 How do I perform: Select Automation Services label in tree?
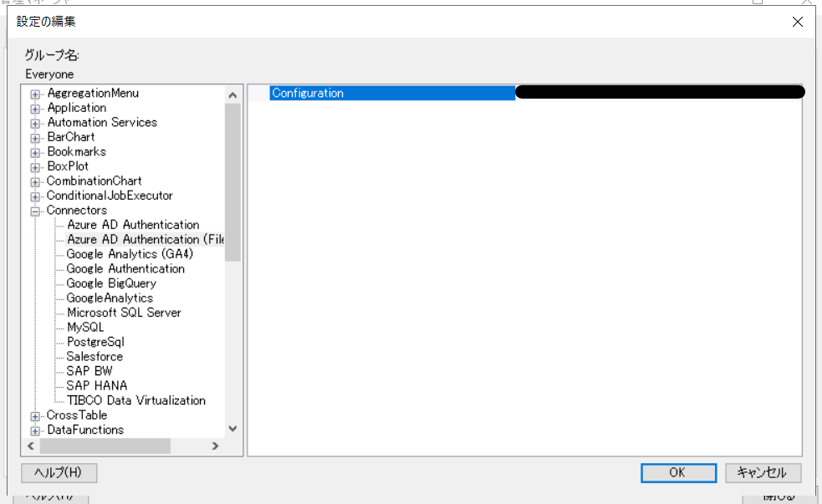[x=102, y=123]
